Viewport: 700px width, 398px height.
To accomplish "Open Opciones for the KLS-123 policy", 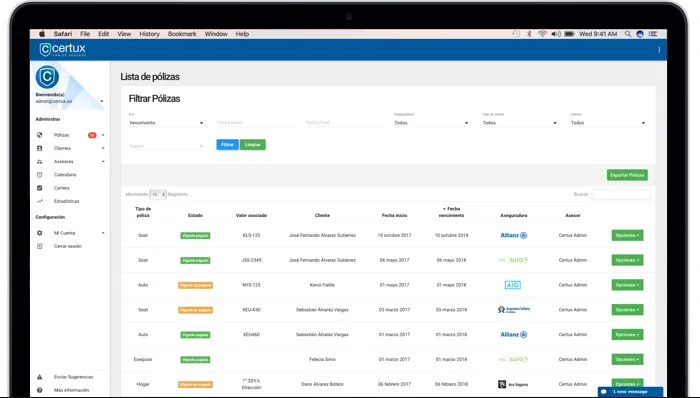I will click(x=627, y=235).
